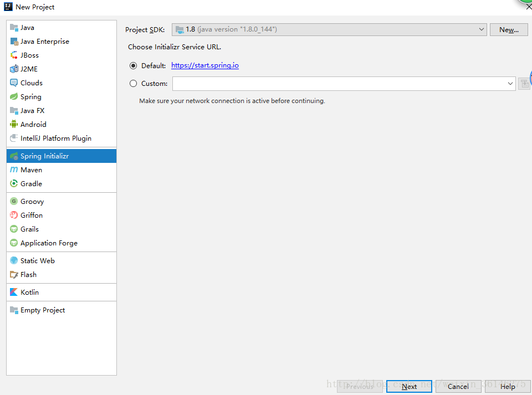
Task: Open the https://start.spring.io link
Action: [x=205, y=65]
